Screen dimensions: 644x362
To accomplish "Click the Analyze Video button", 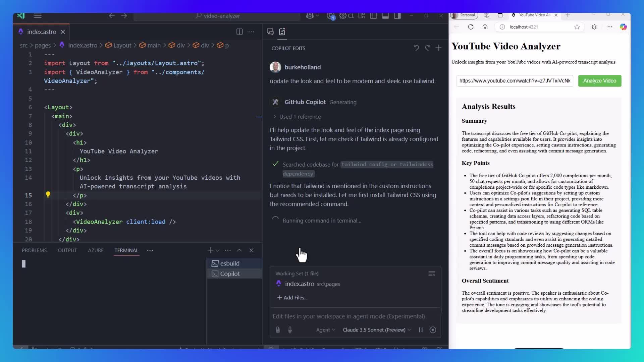I will [600, 81].
